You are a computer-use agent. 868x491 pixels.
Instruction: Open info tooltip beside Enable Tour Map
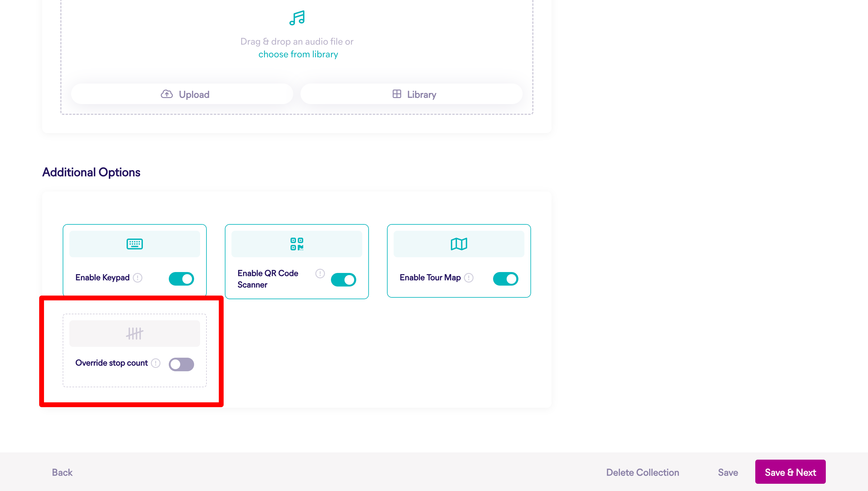coord(468,277)
